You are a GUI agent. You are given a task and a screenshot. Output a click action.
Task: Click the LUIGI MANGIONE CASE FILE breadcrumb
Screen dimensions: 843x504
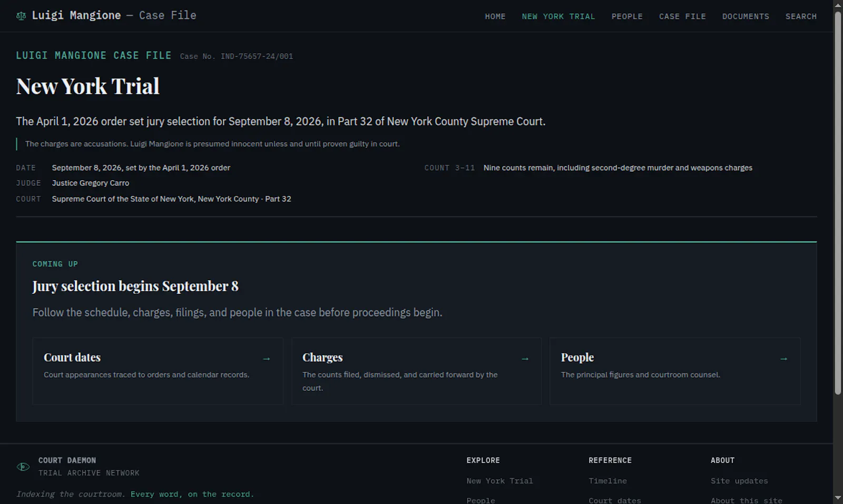click(94, 55)
